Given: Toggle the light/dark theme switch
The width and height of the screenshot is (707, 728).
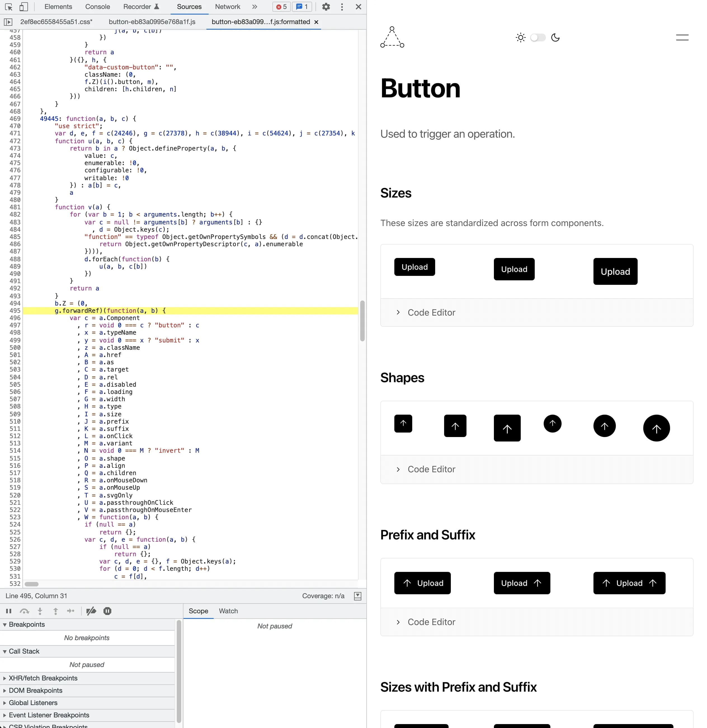Looking at the screenshot, I should pyautogui.click(x=538, y=37).
